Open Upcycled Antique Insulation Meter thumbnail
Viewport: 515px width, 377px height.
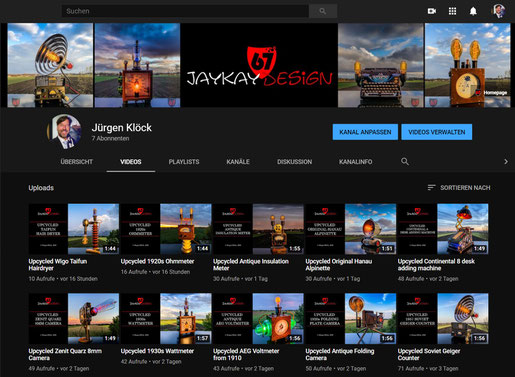point(258,229)
